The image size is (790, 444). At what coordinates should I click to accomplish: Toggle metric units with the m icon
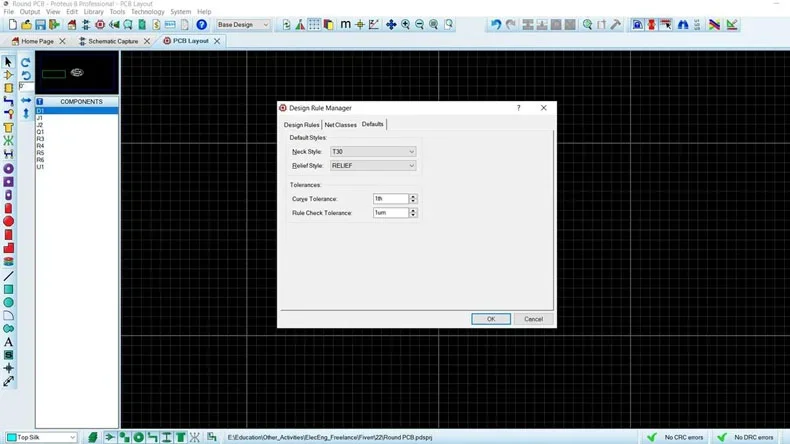click(345, 25)
